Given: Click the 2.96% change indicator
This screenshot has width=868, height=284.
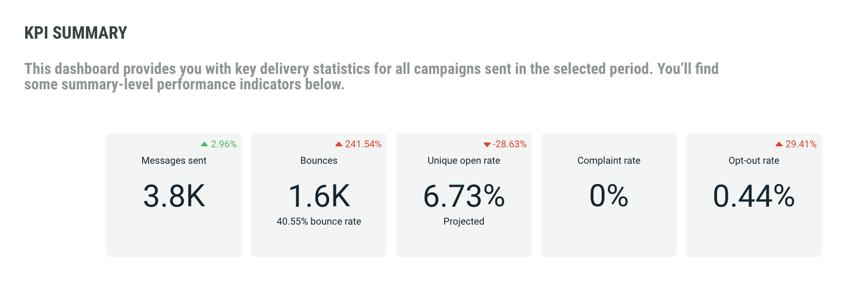Looking at the screenshot, I should 224,144.
